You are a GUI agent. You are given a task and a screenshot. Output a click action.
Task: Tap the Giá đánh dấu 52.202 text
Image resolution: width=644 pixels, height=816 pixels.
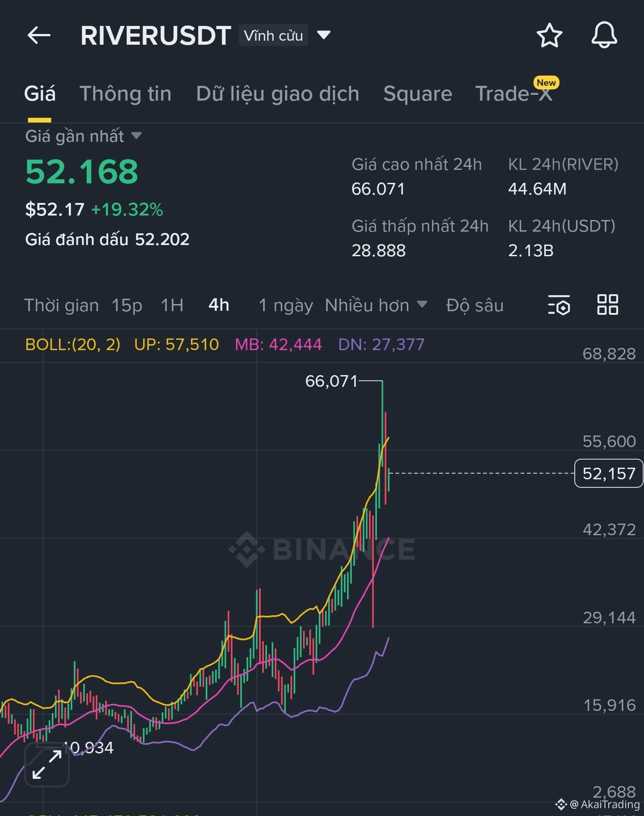click(107, 239)
